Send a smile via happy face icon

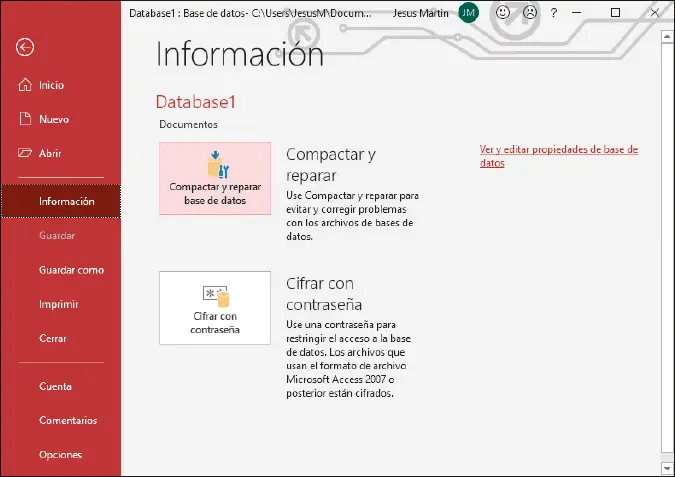coord(502,12)
